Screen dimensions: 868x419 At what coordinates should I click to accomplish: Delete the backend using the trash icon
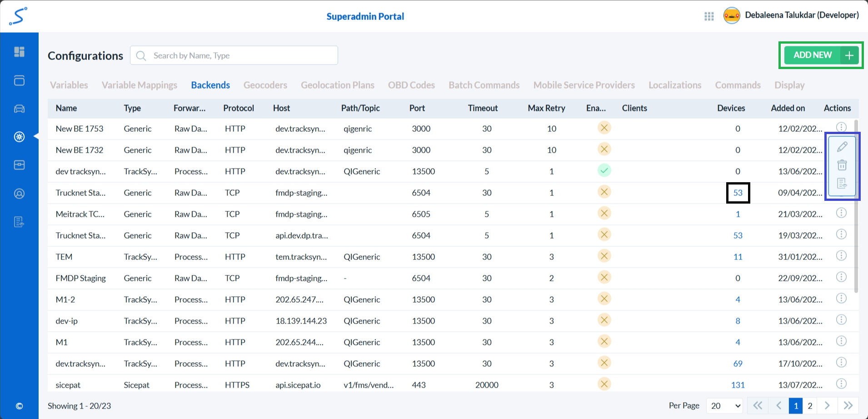(x=842, y=165)
